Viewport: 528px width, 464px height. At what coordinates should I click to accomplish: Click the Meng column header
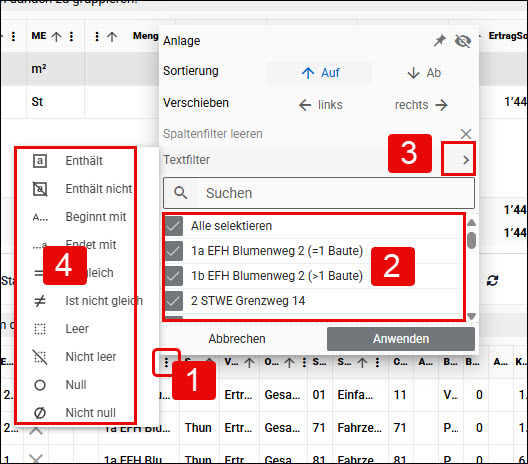(145, 36)
